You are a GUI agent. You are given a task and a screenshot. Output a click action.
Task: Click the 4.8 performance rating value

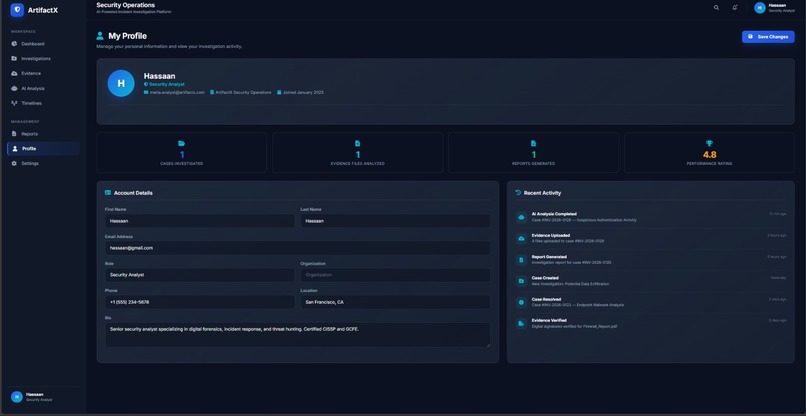pyautogui.click(x=709, y=154)
